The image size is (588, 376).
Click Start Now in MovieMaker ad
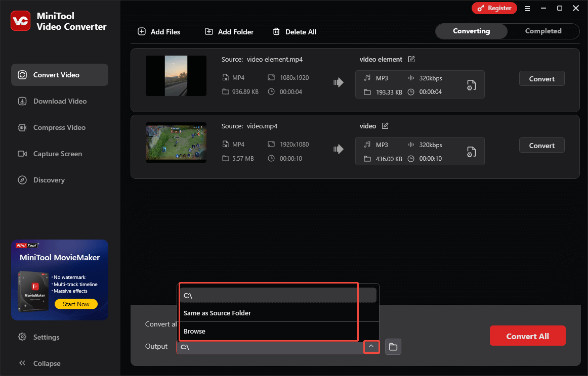coord(76,304)
